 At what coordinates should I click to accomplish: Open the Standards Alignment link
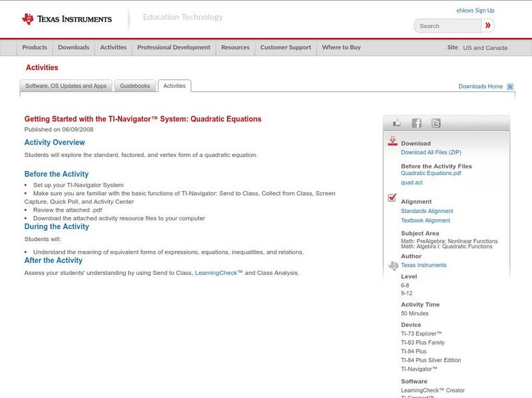tap(427, 211)
